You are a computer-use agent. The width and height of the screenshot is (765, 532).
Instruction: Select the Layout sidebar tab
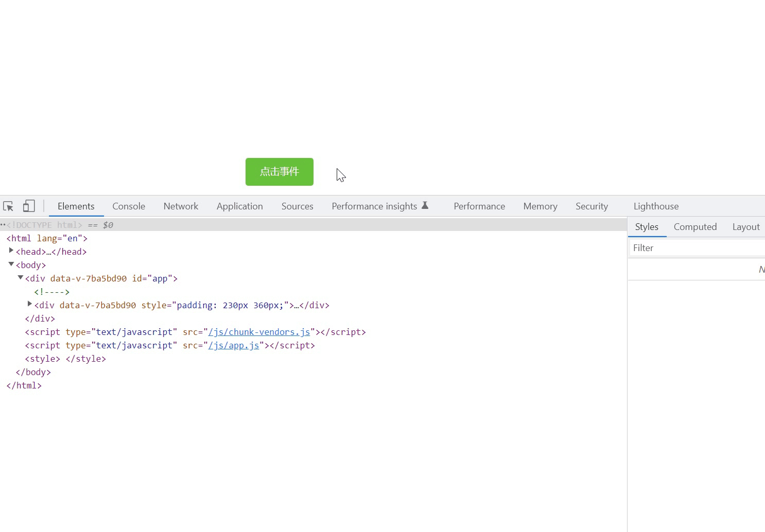(746, 227)
